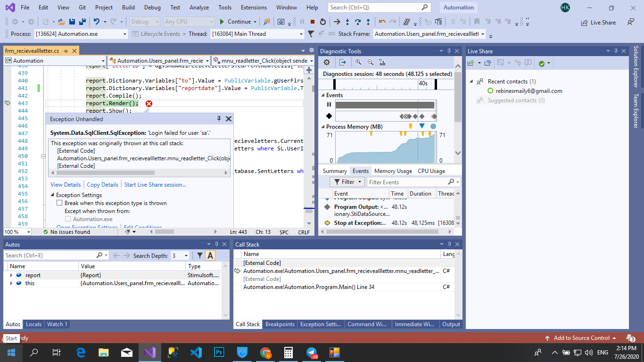The image size is (644, 362).
Task: Expand the 'report' variable in Autos
Action: click(x=11, y=275)
